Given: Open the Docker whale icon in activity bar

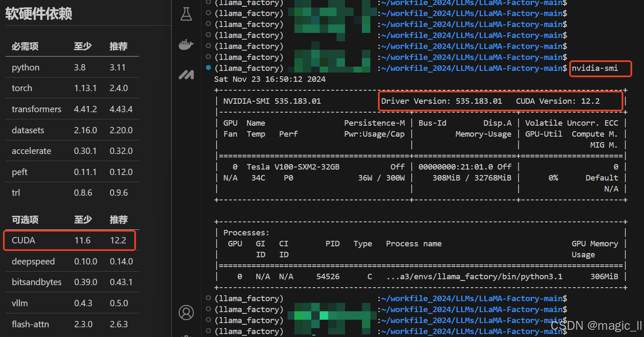Looking at the screenshot, I should 186,44.
